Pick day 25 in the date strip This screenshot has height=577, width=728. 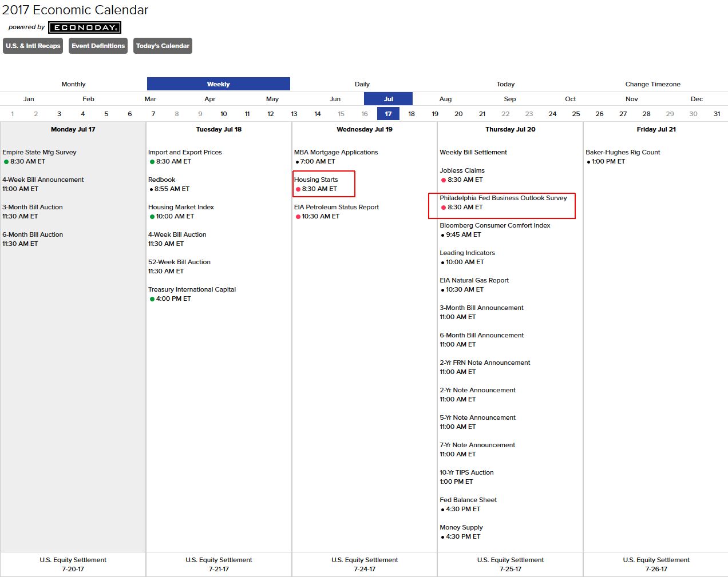pyautogui.click(x=576, y=114)
